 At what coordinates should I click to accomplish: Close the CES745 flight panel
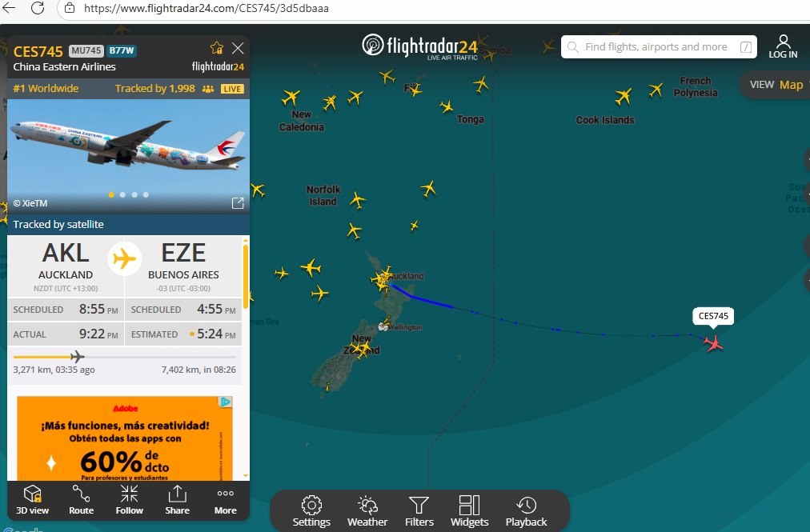pyautogui.click(x=238, y=48)
